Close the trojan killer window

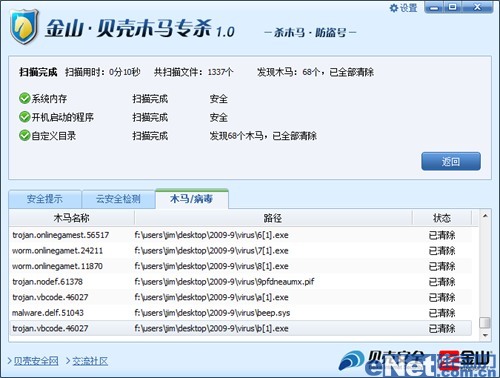click(477, 7)
